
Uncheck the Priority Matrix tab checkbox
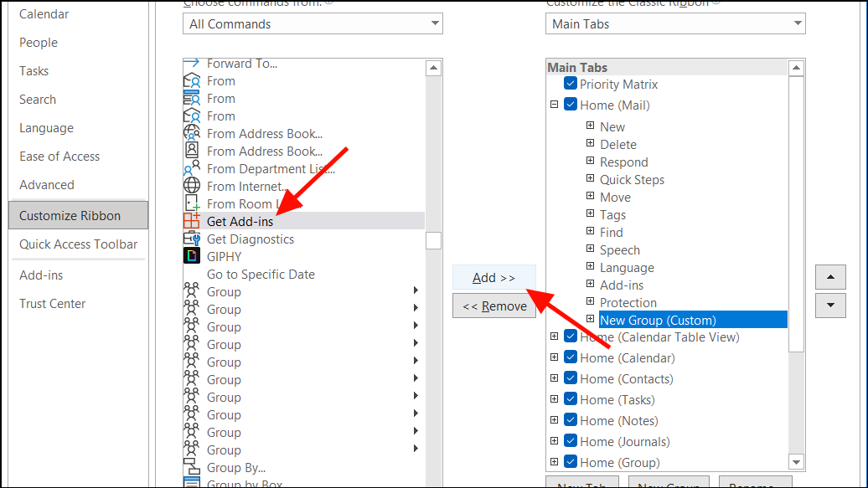pyautogui.click(x=571, y=84)
